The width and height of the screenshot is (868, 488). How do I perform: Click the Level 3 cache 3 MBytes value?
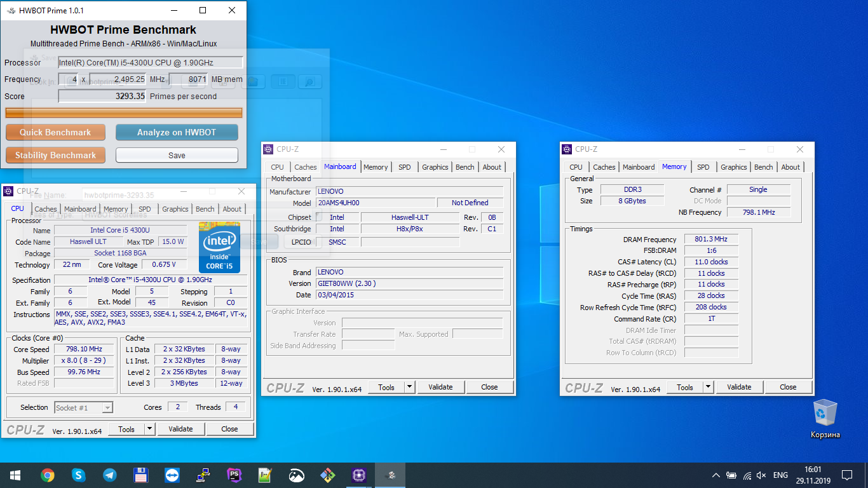click(x=184, y=383)
